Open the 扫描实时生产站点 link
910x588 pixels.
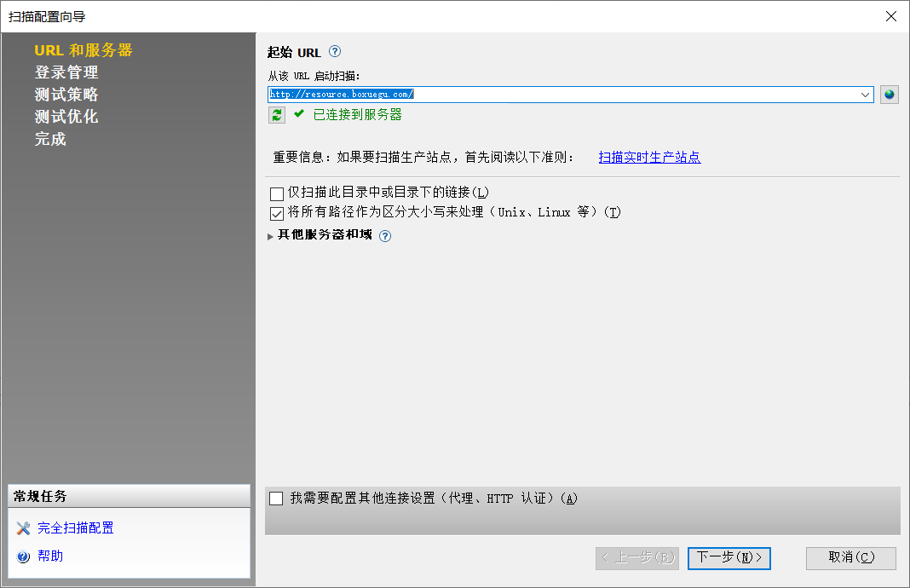tap(650, 157)
